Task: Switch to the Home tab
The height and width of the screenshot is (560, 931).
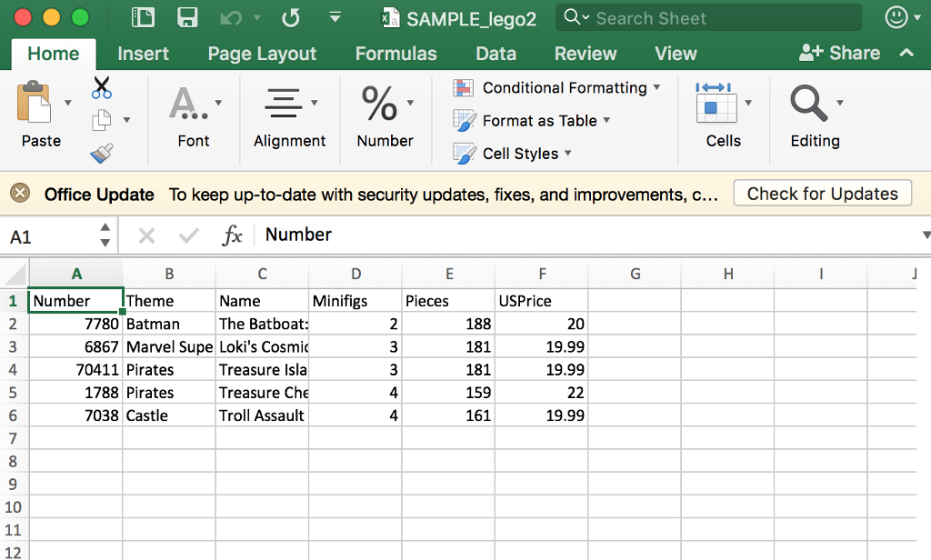Action: (54, 54)
